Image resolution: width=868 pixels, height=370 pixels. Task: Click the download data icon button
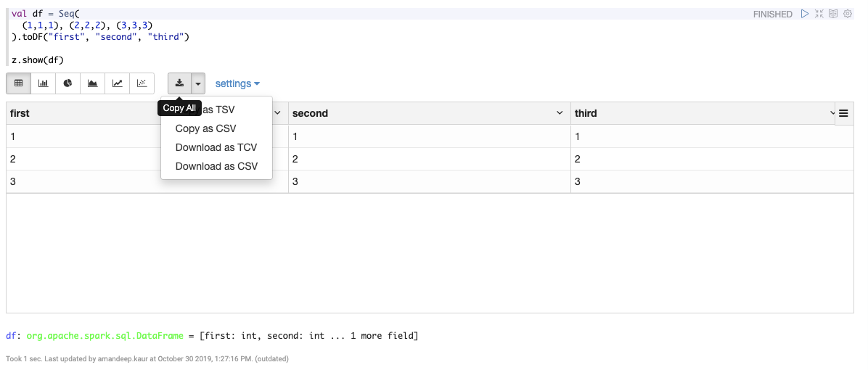pos(179,83)
